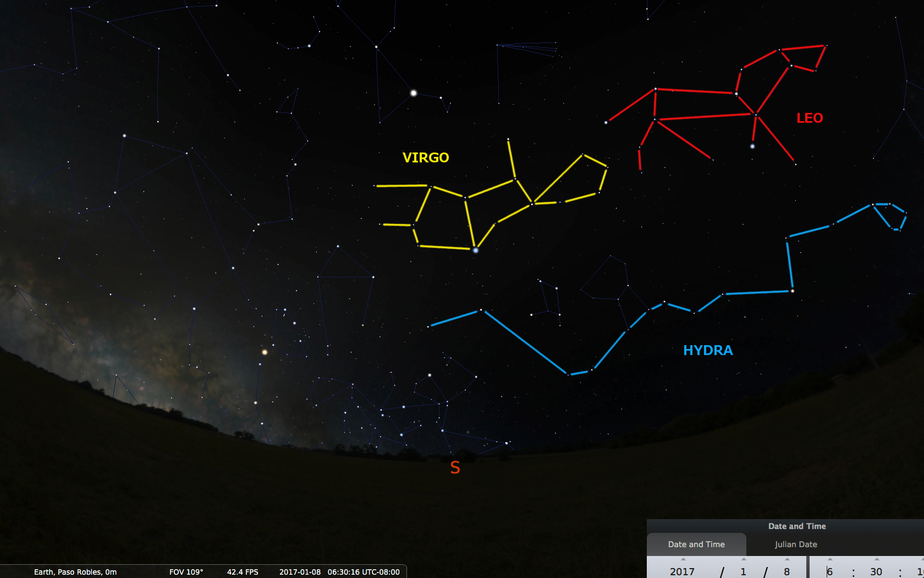Click the red LEO constellation label
Screen dimensions: 924x578
click(x=810, y=118)
